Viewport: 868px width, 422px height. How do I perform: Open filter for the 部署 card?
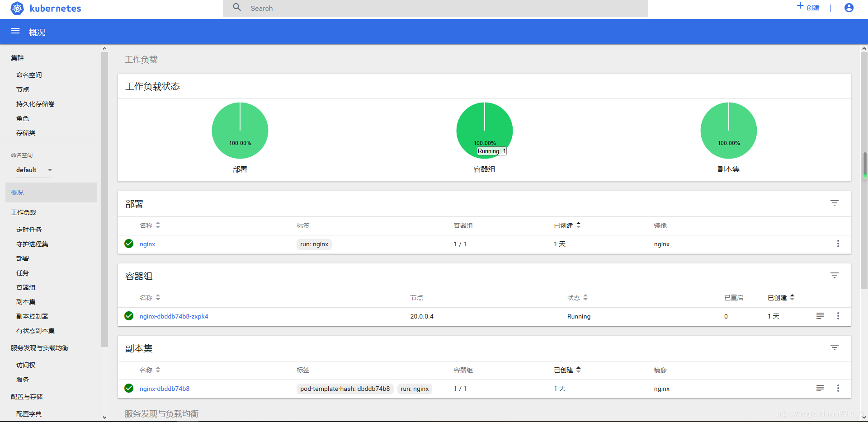835,203
